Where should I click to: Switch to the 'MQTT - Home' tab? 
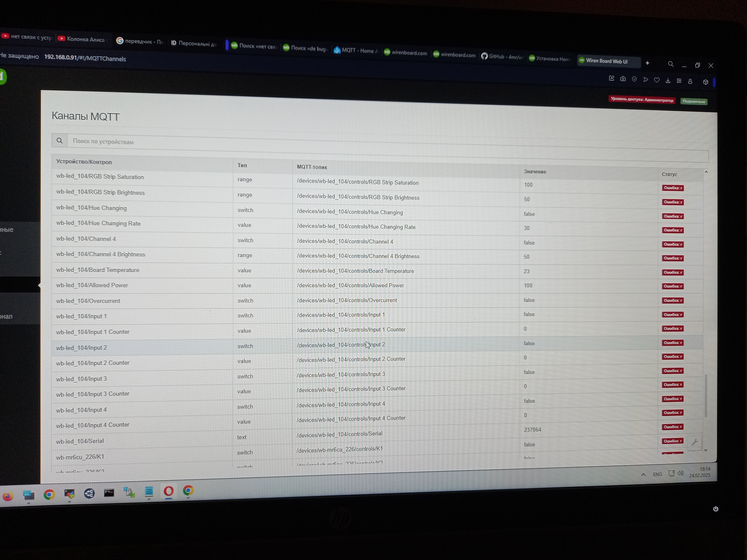point(356,50)
